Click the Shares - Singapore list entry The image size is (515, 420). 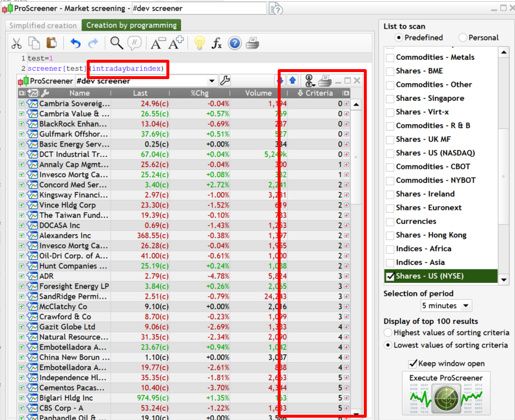430,98
